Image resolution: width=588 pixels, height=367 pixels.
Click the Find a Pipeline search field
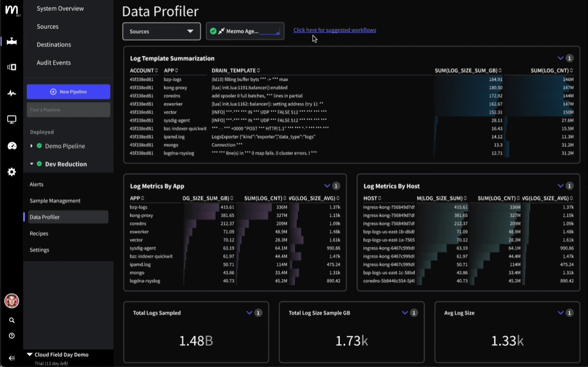pos(68,109)
